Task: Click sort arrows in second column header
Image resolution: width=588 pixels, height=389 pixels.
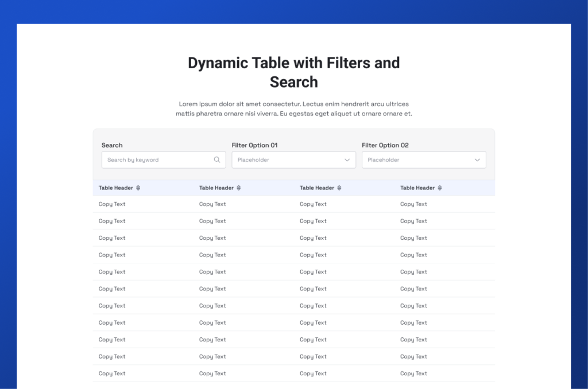Action: click(239, 188)
